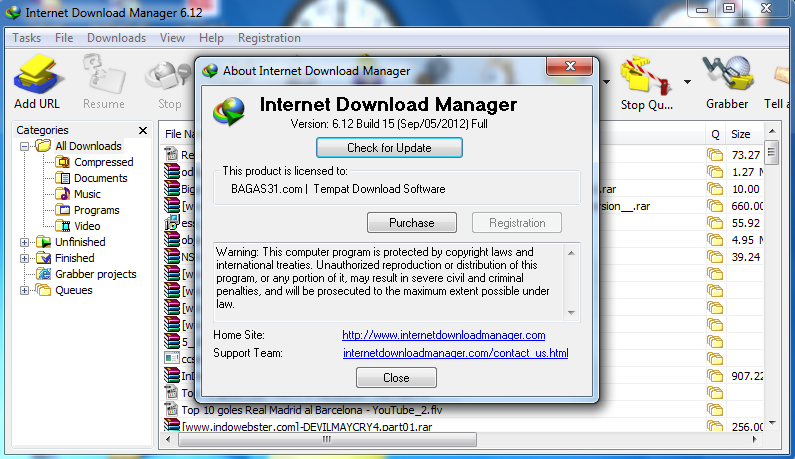Click the 55.92 size cell
795x459 pixels.
745,223
